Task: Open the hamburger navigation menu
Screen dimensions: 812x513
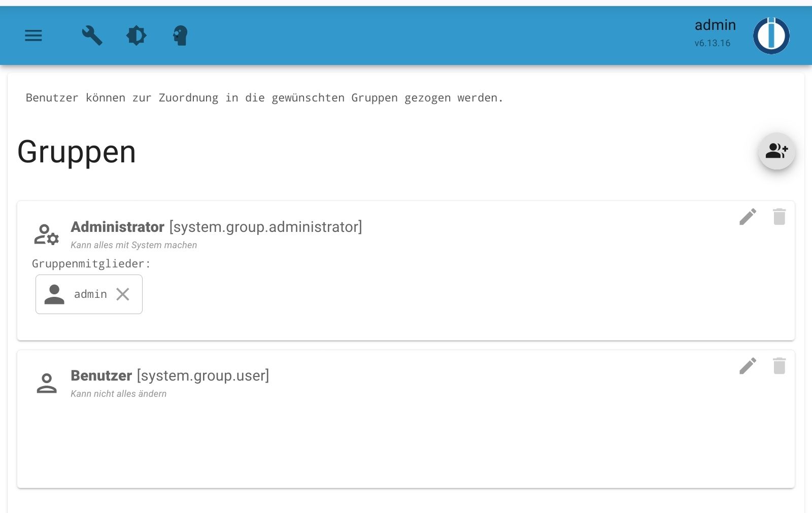Action: point(33,36)
